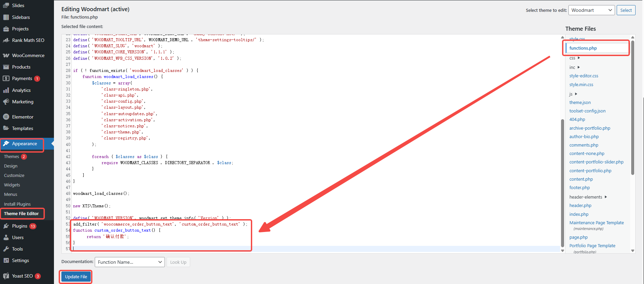
Task: Click the Marketing megaphone icon
Action: click(6, 102)
